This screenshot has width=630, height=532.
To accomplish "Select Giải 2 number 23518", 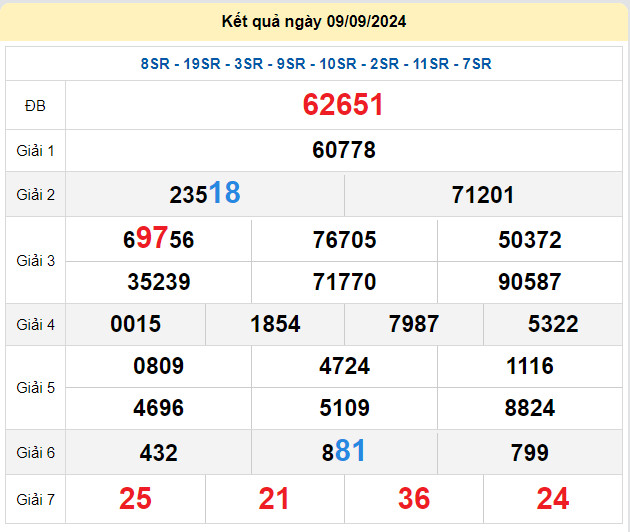I will (x=205, y=193).
